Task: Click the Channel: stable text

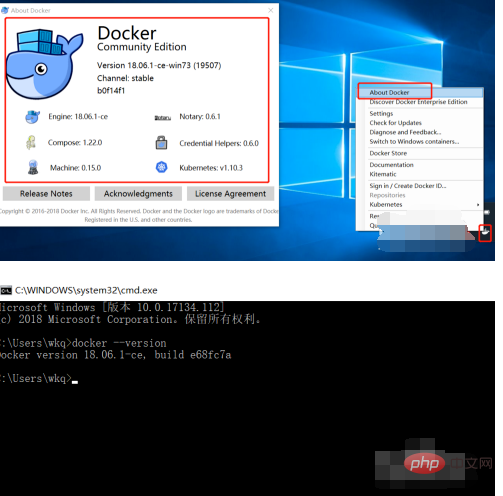Action: click(125, 78)
